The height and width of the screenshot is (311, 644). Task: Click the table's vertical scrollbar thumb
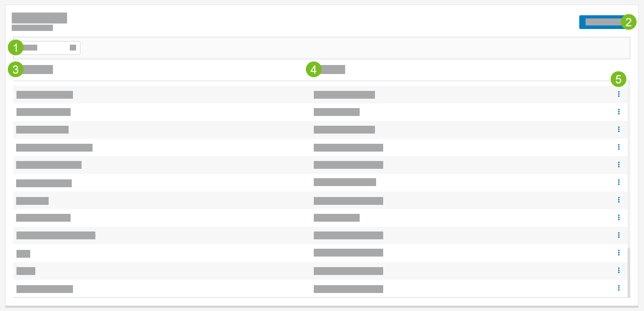(x=629, y=272)
